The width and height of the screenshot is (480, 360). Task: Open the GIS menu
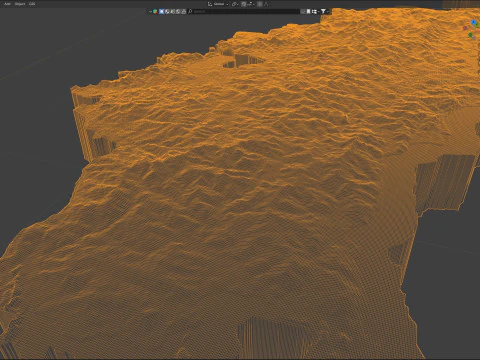click(32, 4)
